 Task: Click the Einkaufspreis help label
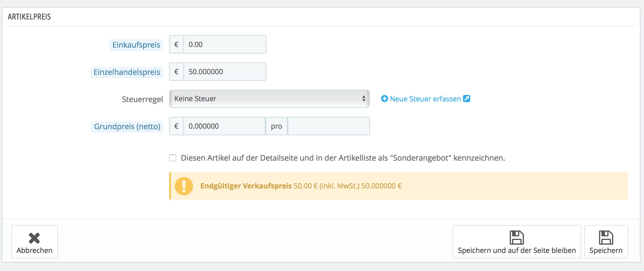(x=136, y=45)
